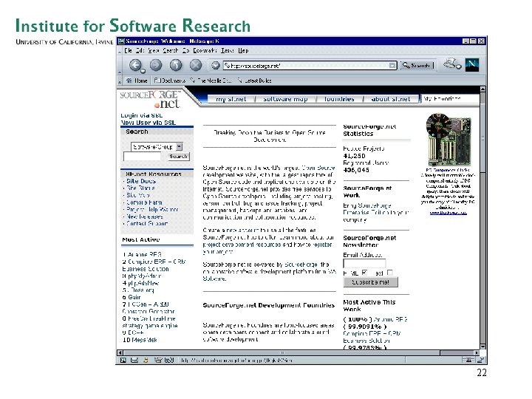The width and height of the screenshot is (532, 399).
Task: Switch to the software map tab
Action: (285, 99)
